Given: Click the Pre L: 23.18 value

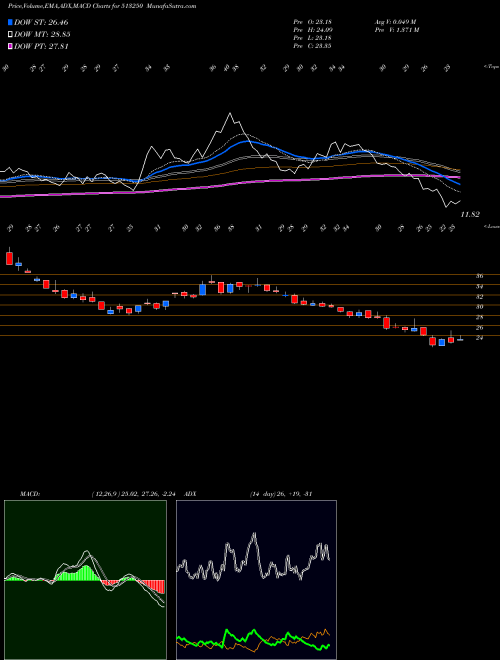Looking at the screenshot, I should (x=312, y=38).
